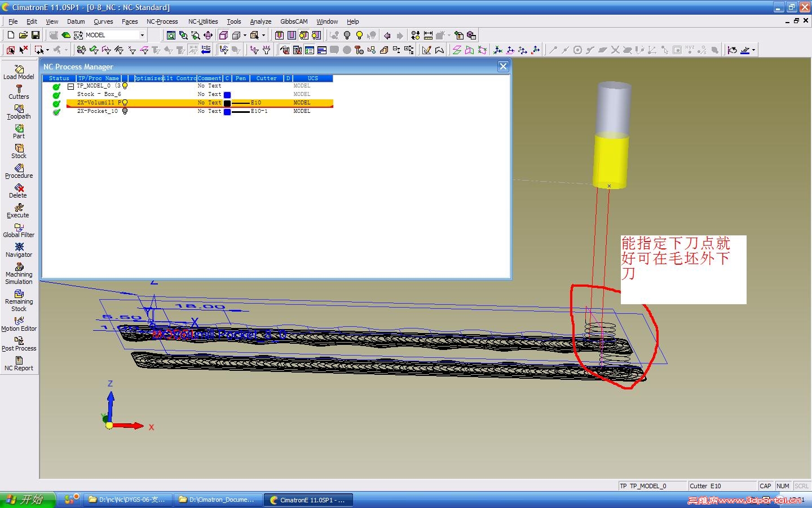Open the selection filter dropdown arrow
Image resolution: width=812 pixels, height=508 pixels.
(47, 50)
